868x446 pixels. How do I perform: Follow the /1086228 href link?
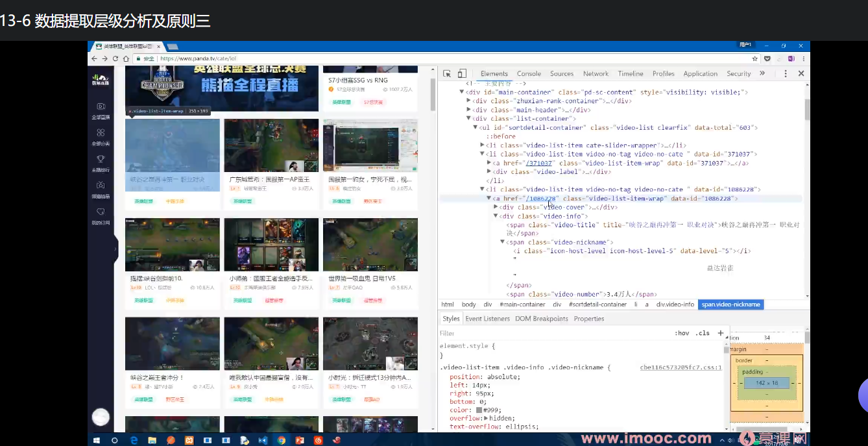[x=540, y=198]
